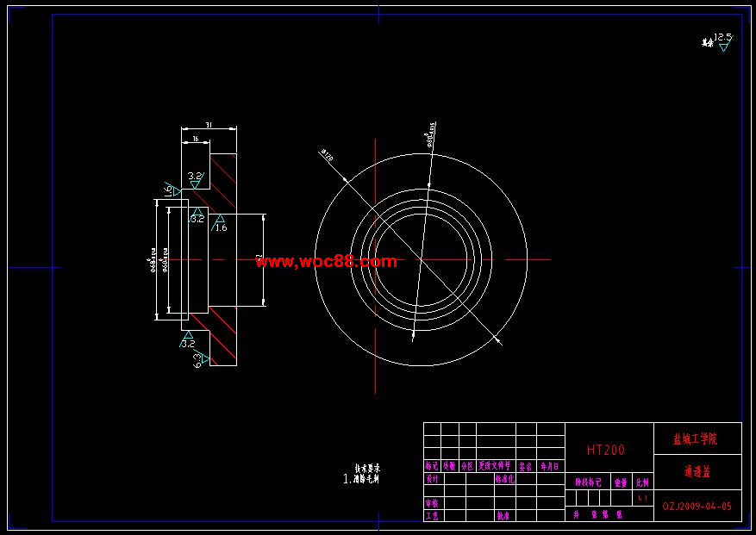The image size is (756, 535).
Task: Click the 处数 title block cell
Action: click(x=449, y=466)
